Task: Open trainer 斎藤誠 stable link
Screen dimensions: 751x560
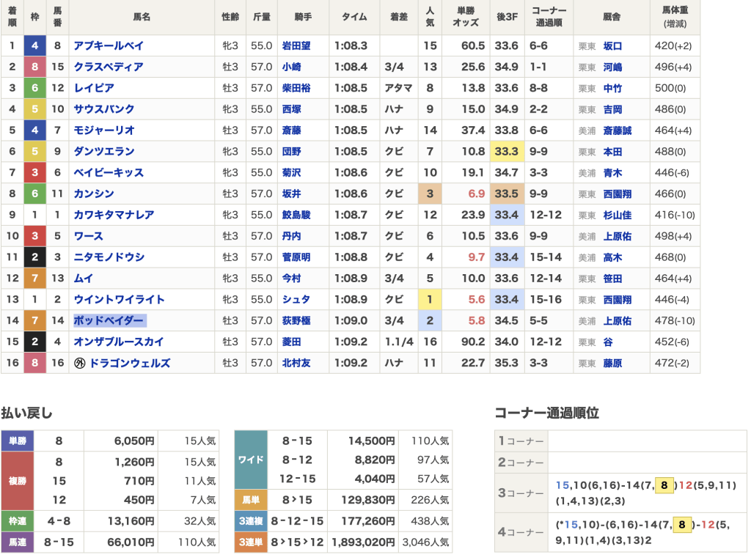Action: click(618, 130)
